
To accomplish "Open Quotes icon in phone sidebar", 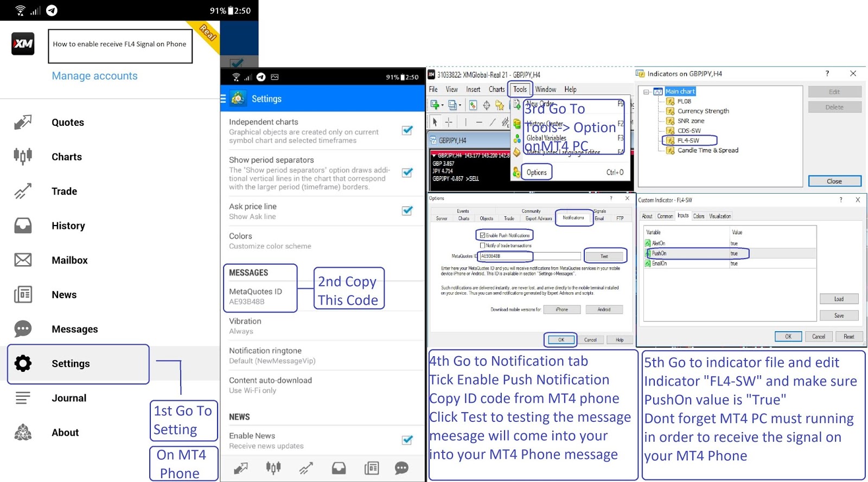I will (x=23, y=123).
